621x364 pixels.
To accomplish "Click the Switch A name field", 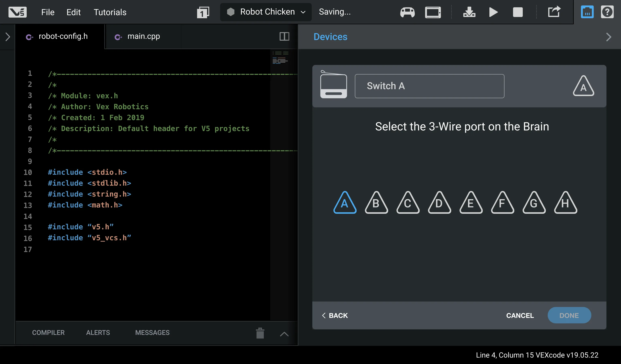I will pyautogui.click(x=429, y=86).
